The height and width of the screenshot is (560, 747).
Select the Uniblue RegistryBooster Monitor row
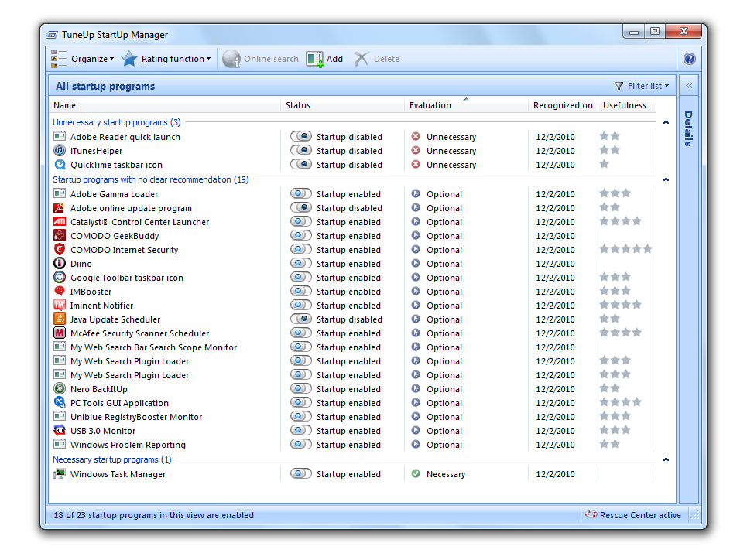click(352, 417)
